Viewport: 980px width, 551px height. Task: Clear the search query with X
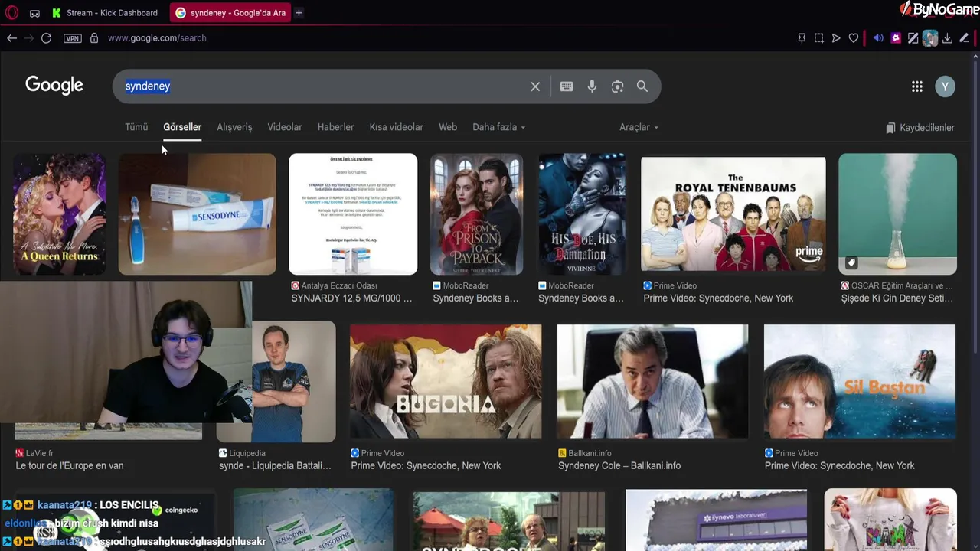(535, 86)
